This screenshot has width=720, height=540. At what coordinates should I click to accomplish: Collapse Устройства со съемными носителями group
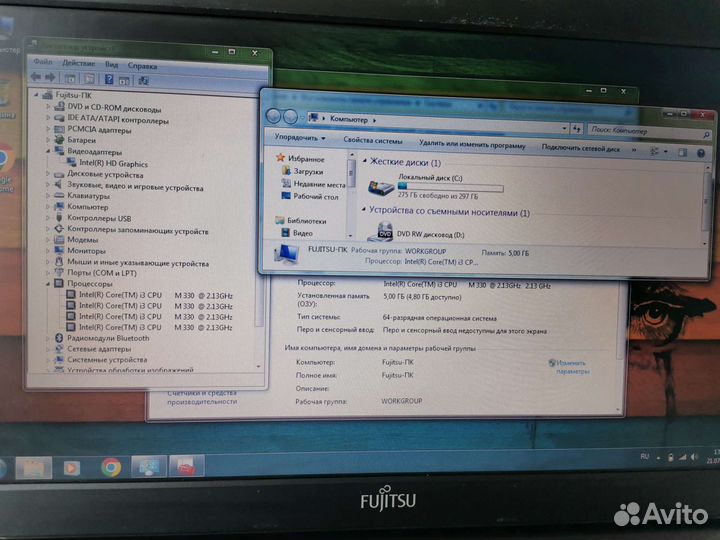tap(364, 210)
